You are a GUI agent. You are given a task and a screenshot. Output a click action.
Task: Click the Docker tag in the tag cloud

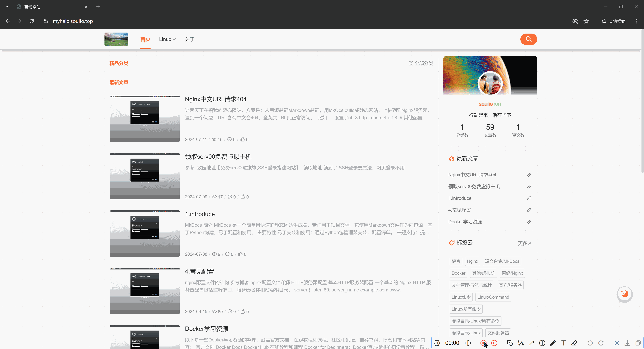[458, 273]
